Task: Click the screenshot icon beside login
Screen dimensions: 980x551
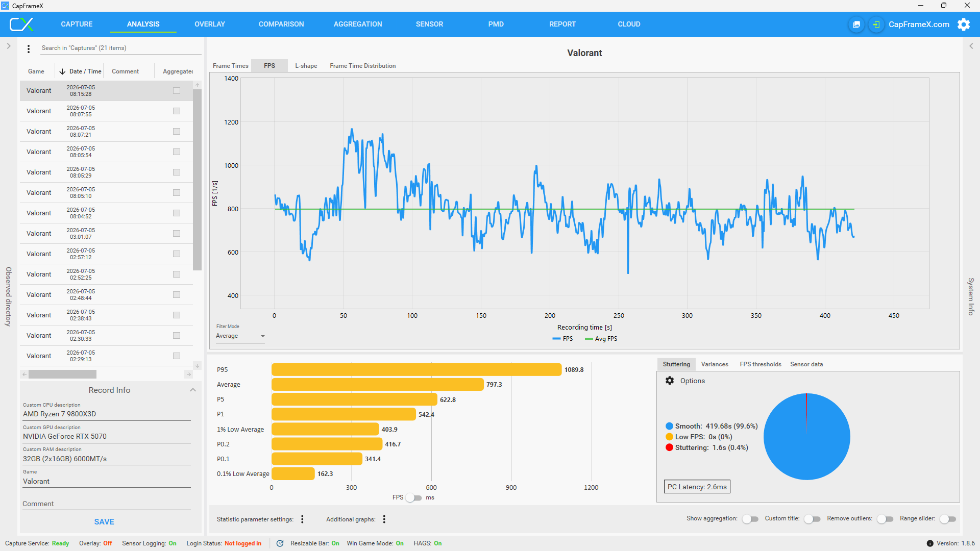Action: (x=856, y=24)
